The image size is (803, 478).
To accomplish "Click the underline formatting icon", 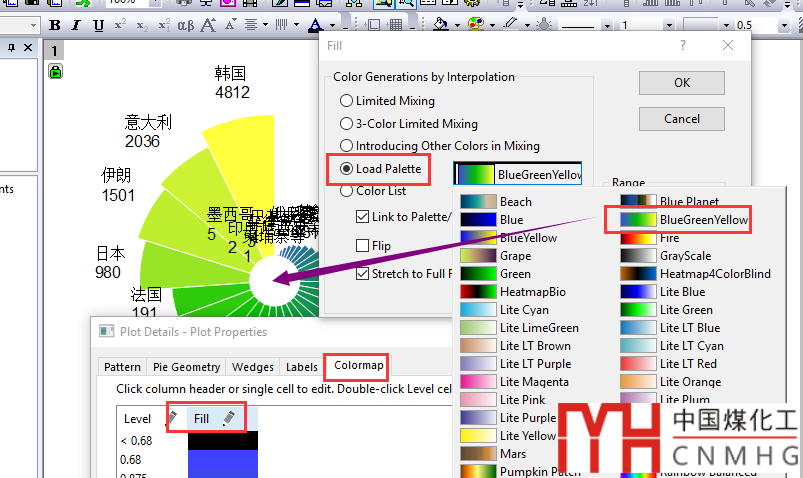I will (98, 25).
